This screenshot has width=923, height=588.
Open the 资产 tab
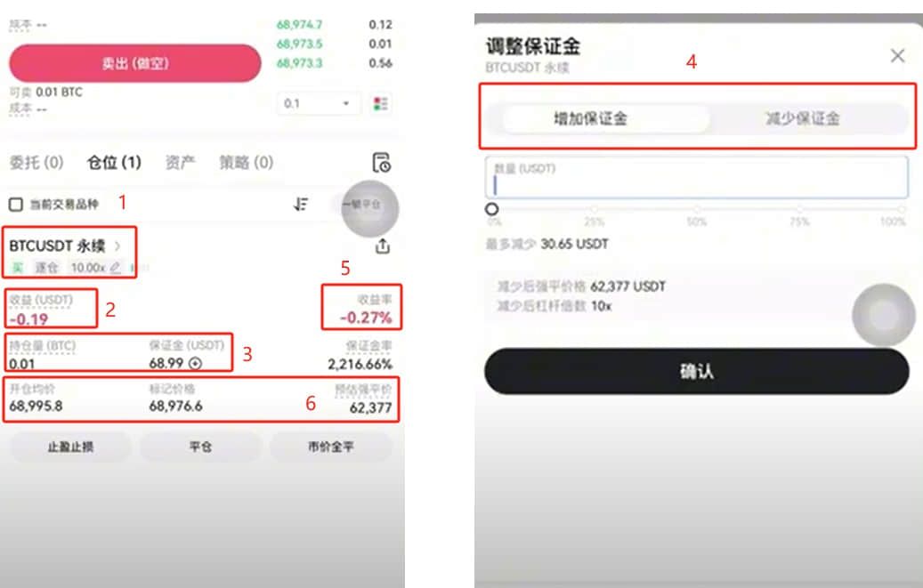pos(180,163)
